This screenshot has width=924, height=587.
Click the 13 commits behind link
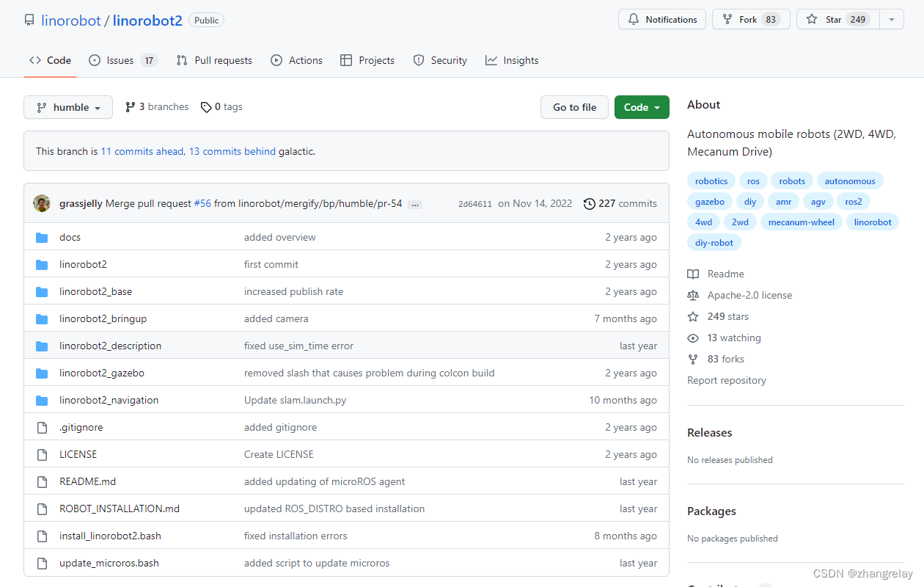coord(232,152)
